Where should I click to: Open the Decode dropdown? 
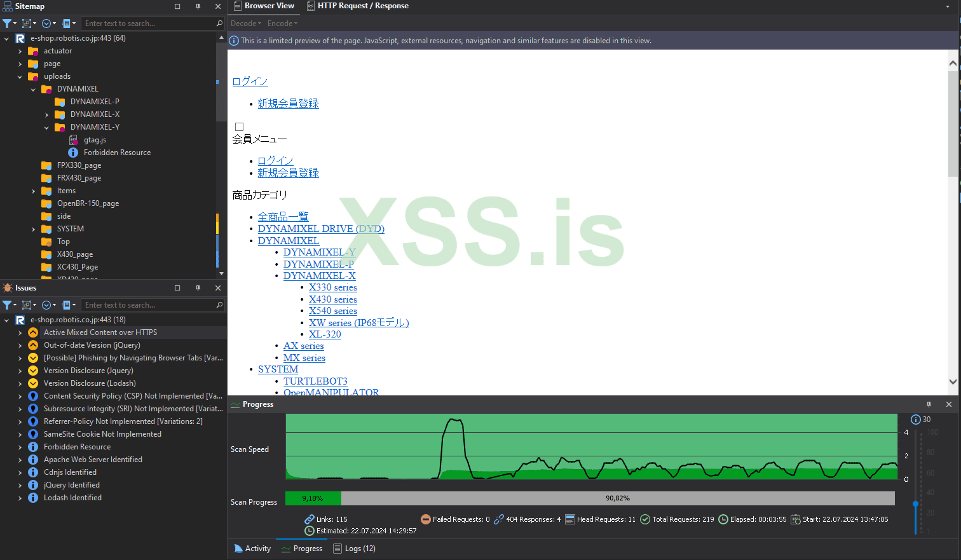[x=246, y=24]
